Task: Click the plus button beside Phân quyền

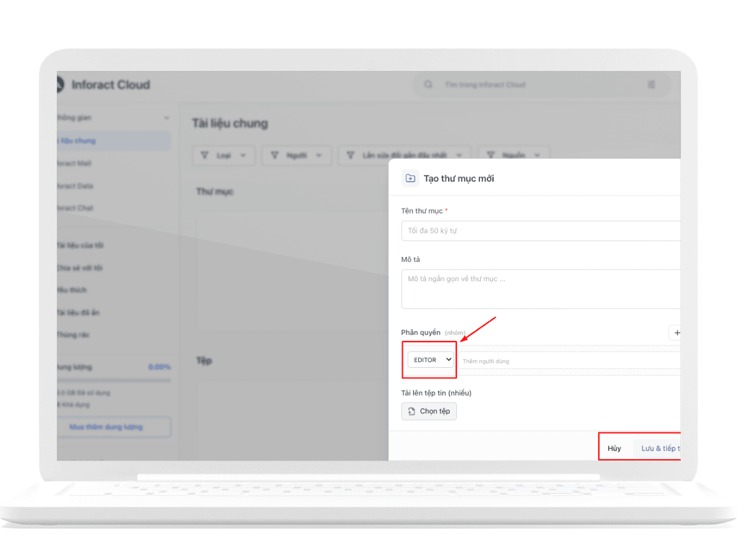Action: point(676,333)
